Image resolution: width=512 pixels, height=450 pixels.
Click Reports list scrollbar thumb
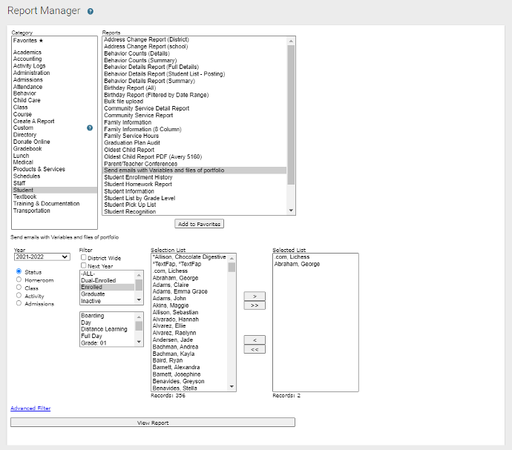pyautogui.click(x=291, y=115)
